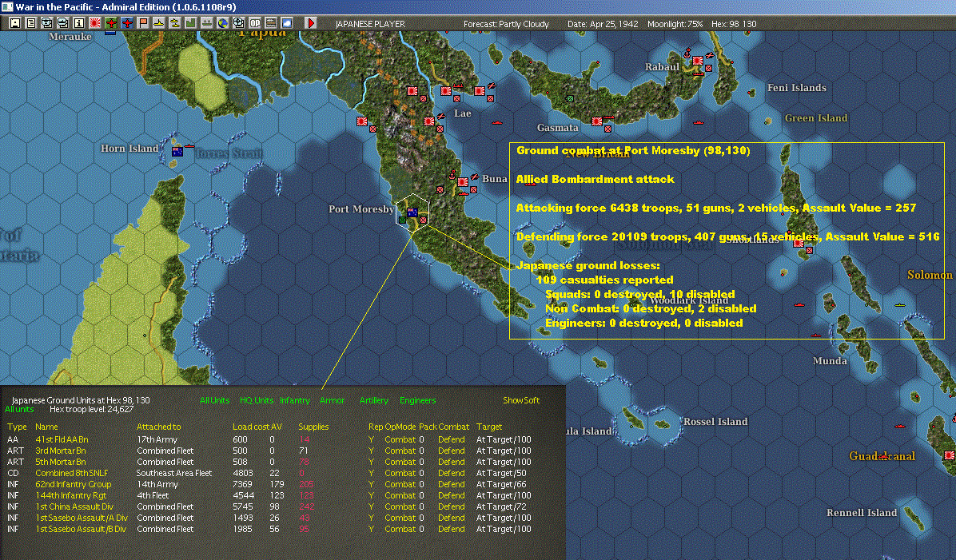Click the Rossel Island map label

(715, 422)
